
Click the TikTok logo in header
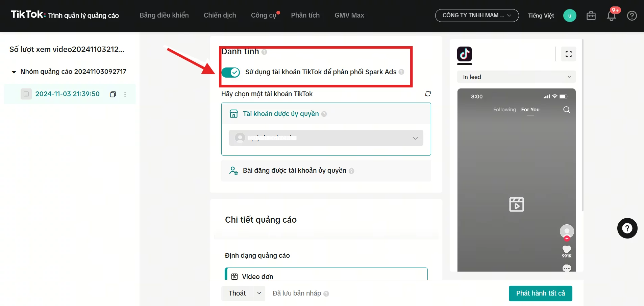coord(28,15)
